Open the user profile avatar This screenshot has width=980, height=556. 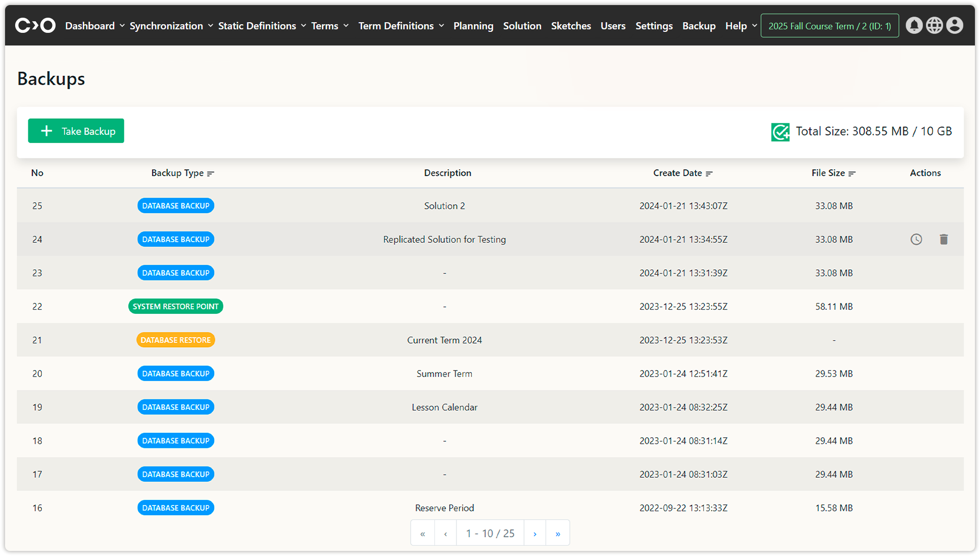pyautogui.click(x=955, y=25)
